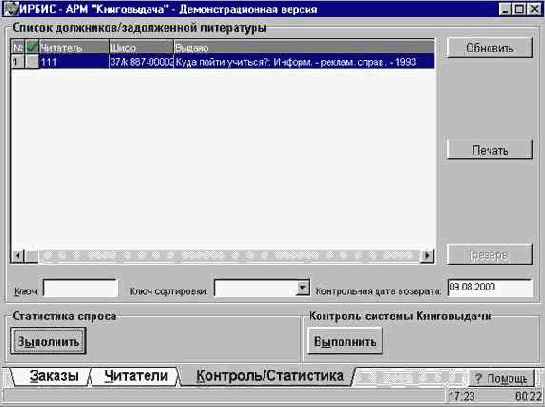The width and height of the screenshot is (545, 407).
Task: Click the horizontal scrollbar track of the list
Action: tap(229, 256)
